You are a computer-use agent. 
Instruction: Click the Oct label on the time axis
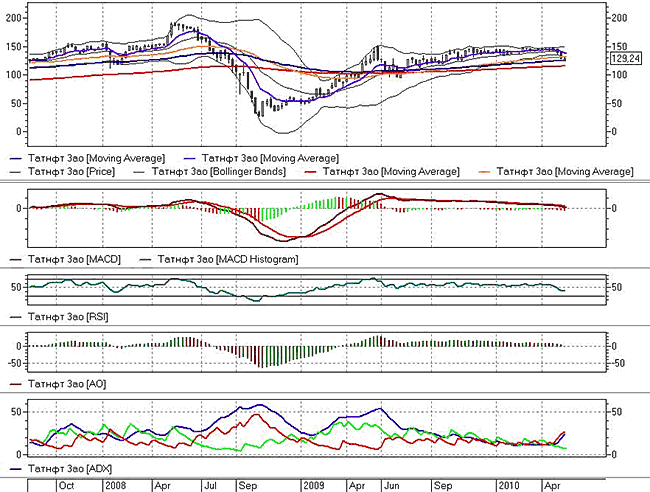tap(66, 486)
